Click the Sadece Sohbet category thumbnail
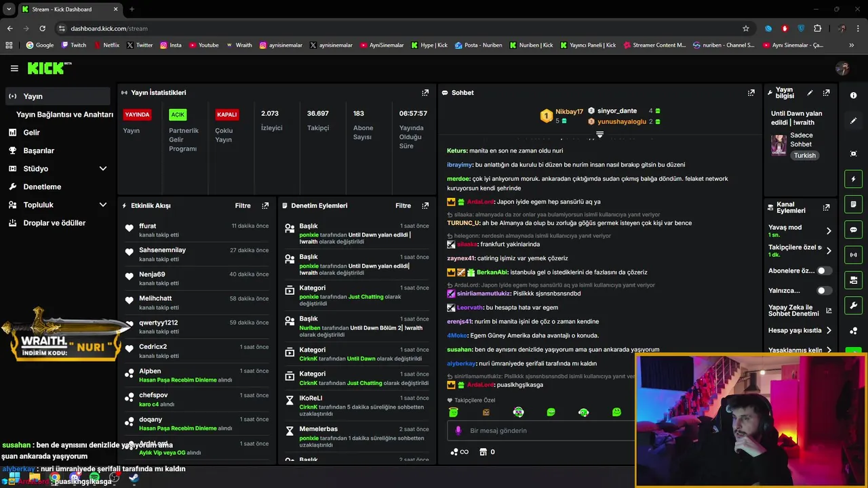The height and width of the screenshot is (488, 868). (778, 145)
